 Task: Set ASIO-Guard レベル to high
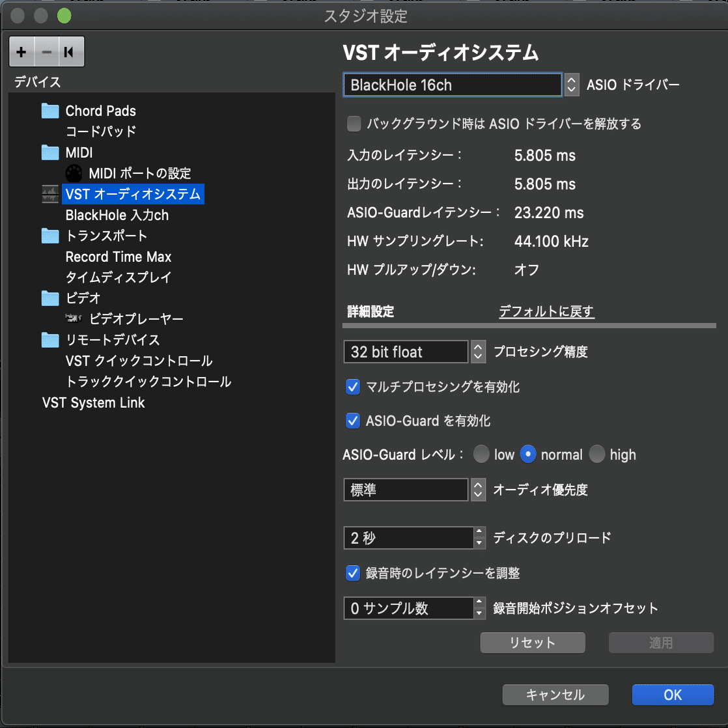tap(597, 455)
